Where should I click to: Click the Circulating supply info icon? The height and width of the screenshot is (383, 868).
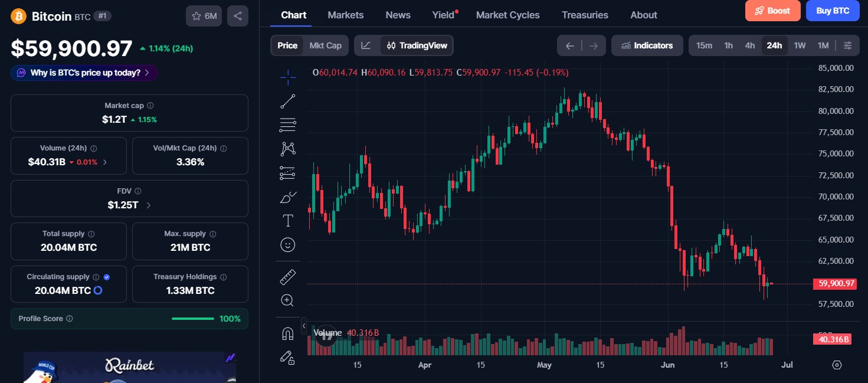tap(96, 277)
